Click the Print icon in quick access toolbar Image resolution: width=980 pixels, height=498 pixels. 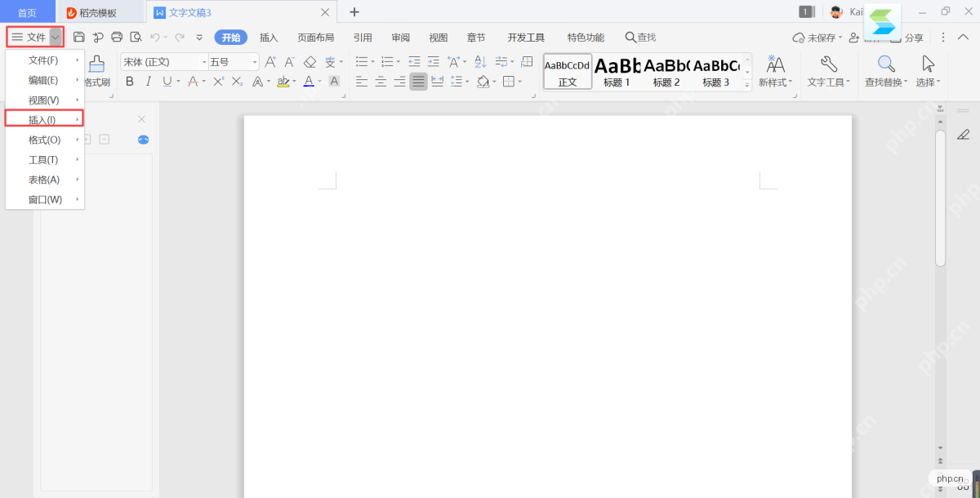(x=117, y=37)
